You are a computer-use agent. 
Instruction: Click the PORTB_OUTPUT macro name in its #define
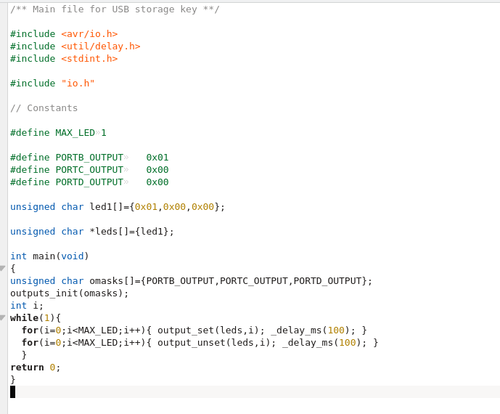(x=89, y=157)
